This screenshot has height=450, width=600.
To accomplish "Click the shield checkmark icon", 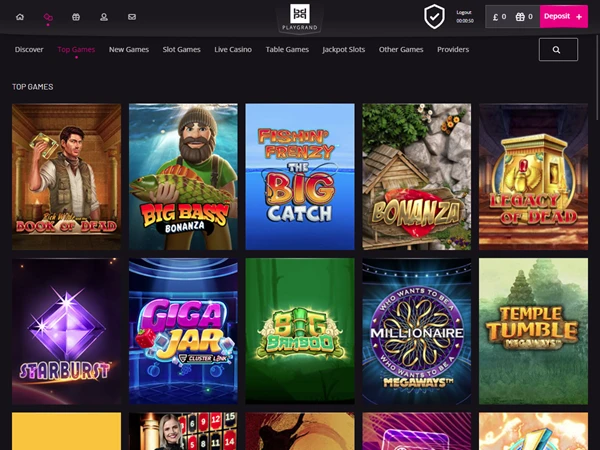I will pos(434,16).
